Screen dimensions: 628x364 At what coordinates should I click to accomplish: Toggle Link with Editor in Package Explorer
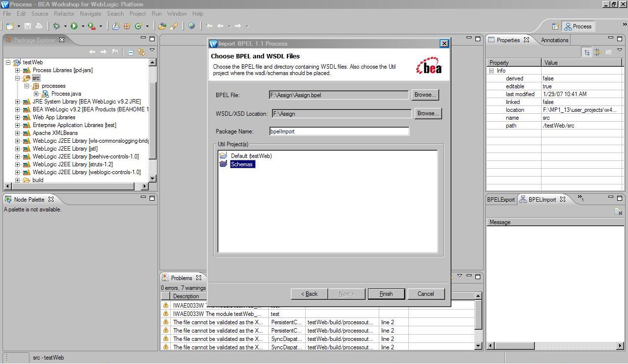[x=141, y=52]
